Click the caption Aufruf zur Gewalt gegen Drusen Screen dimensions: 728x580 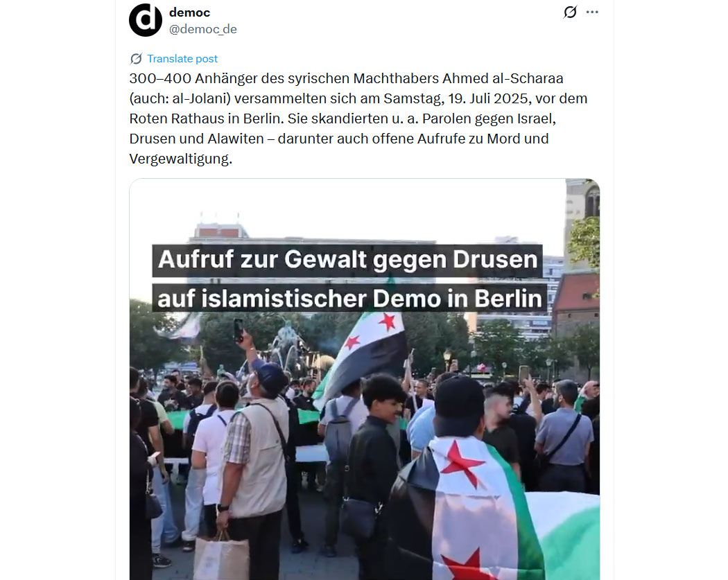pyautogui.click(x=347, y=261)
